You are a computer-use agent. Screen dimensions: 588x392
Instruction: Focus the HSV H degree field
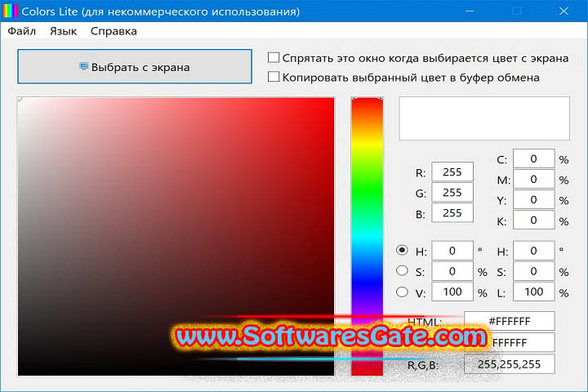[x=452, y=251]
